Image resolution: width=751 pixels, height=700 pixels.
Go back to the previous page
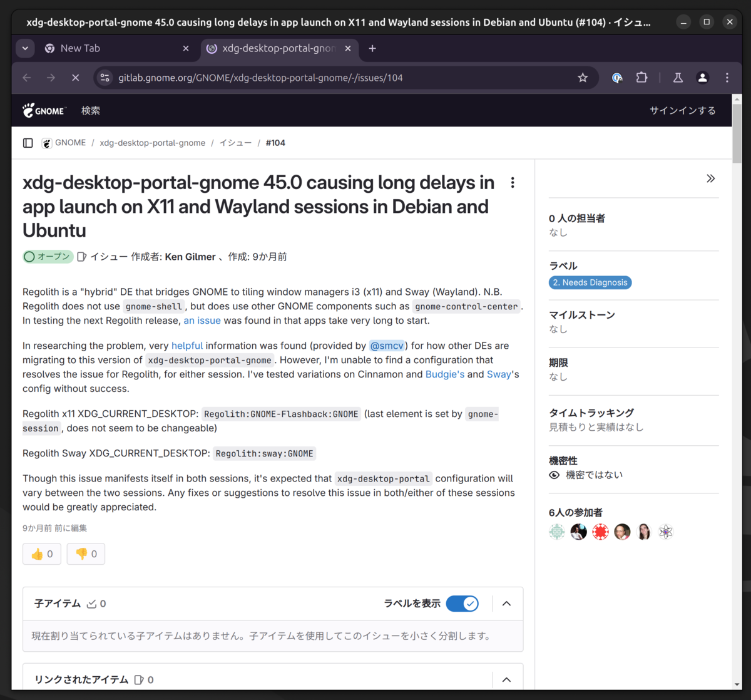tap(27, 78)
